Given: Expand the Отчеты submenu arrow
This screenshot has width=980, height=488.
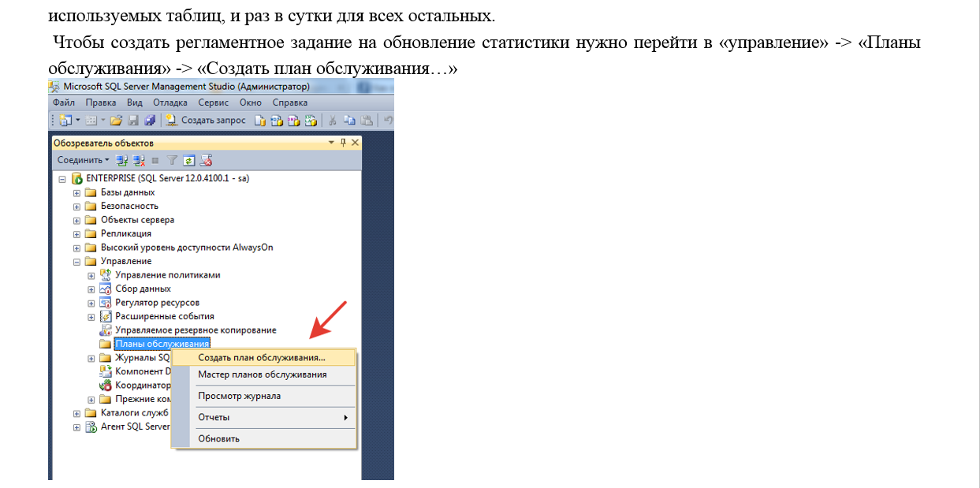Looking at the screenshot, I should pos(345,417).
